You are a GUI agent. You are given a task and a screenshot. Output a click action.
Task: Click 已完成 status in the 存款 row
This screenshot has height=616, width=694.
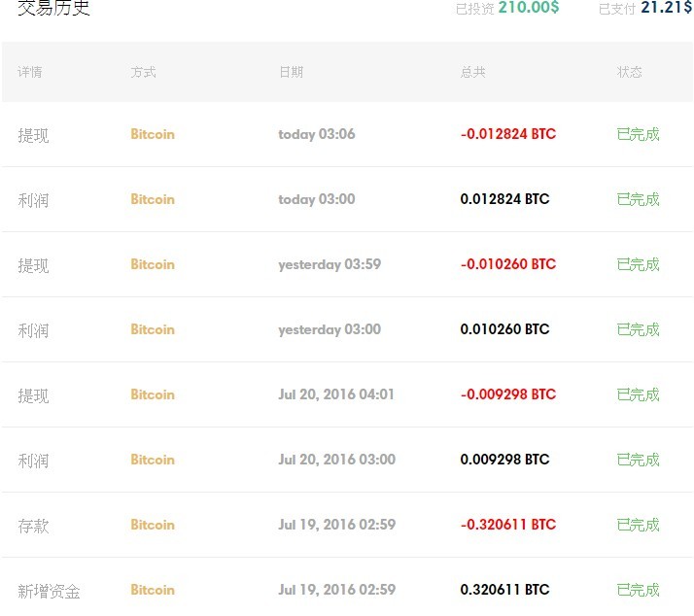tap(639, 525)
